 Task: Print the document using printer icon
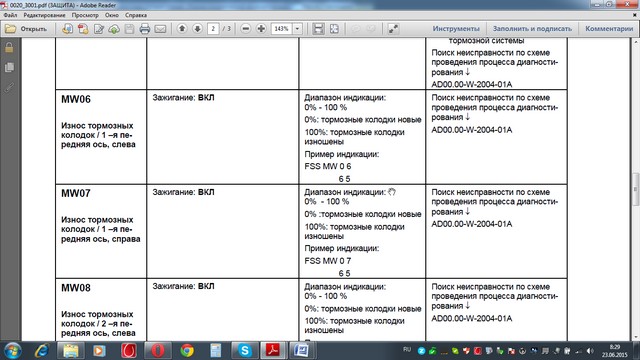pos(144,29)
